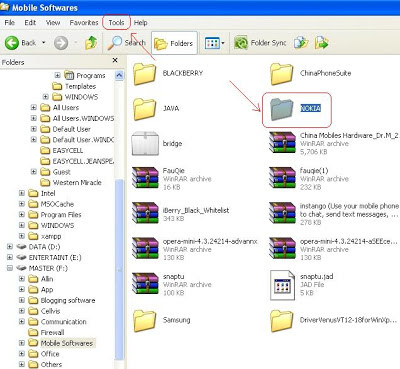Screen dimensions: 400x369
Task: Open the Help menu
Action: click(140, 23)
